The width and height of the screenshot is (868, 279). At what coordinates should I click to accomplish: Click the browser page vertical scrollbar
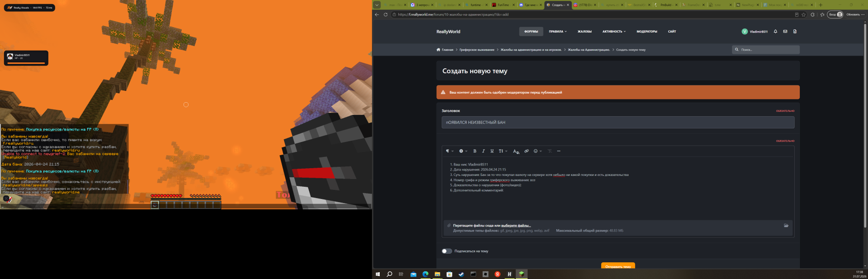tap(865, 126)
